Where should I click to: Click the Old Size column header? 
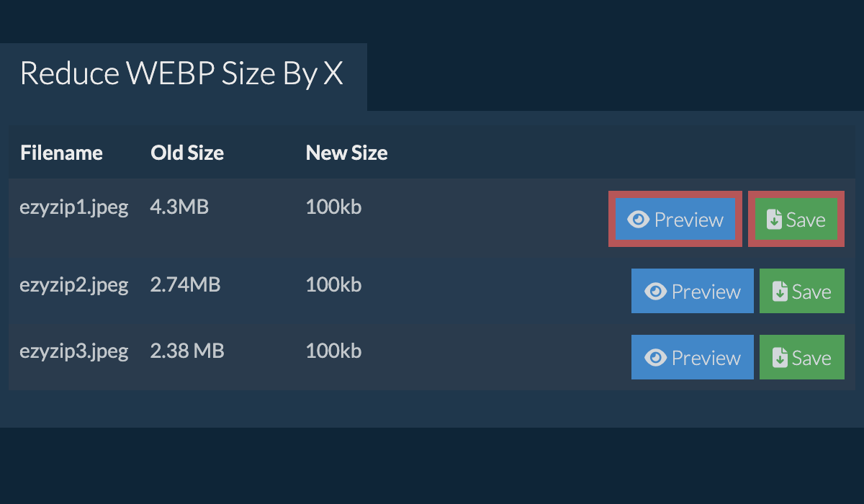click(187, 153)
